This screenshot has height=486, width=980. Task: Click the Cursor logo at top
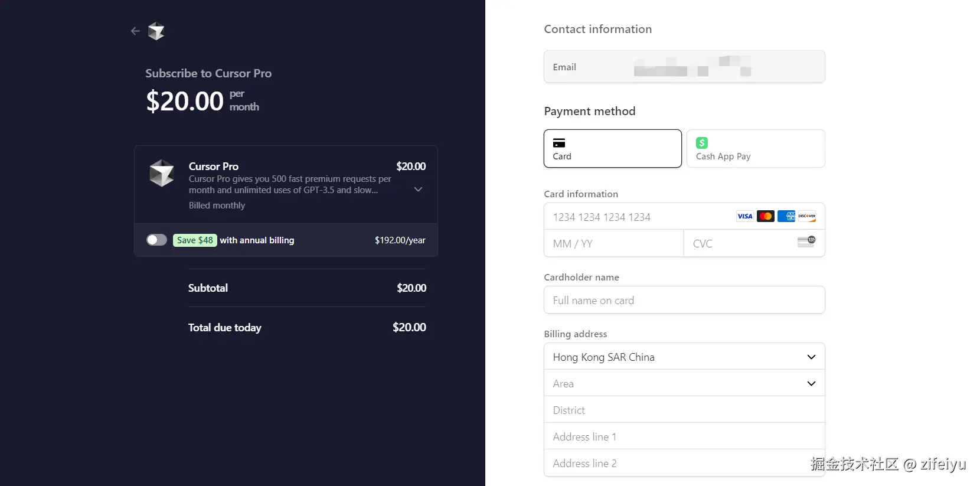[156, 31]
